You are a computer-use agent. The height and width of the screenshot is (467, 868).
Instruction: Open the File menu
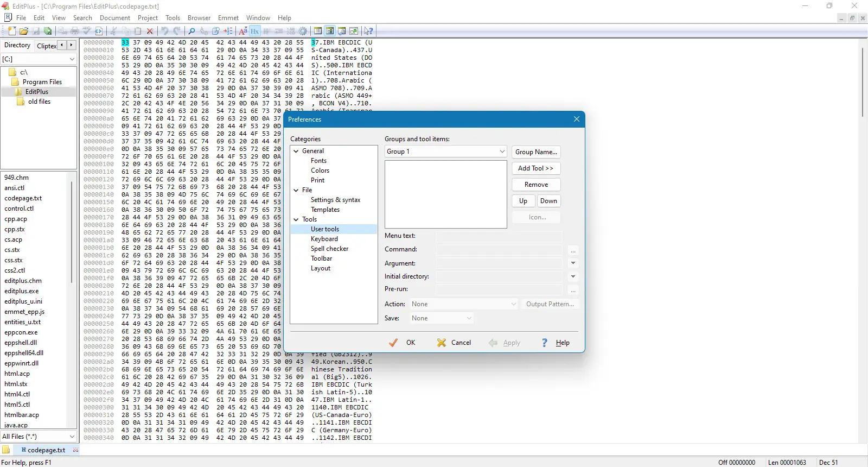coord(21,18)
